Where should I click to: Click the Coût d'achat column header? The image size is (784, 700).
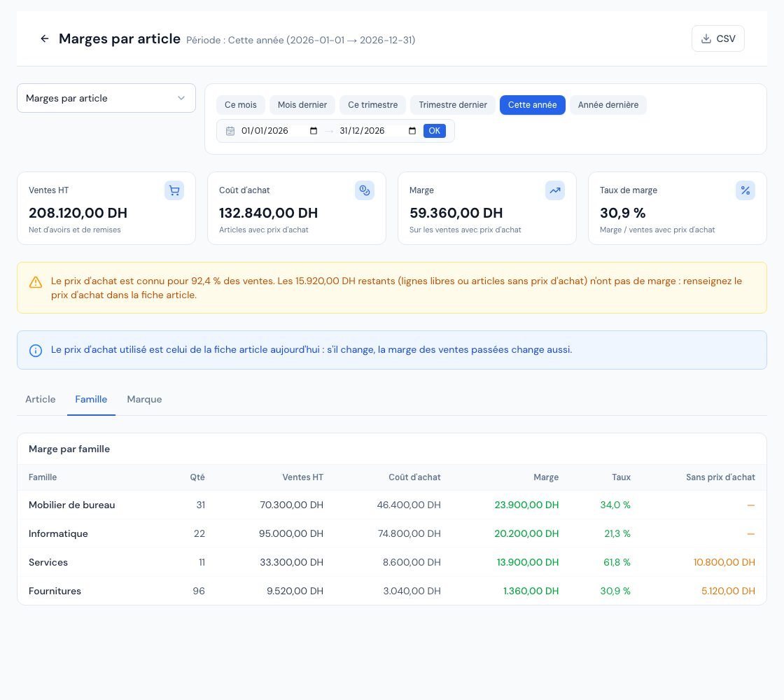coord(414,477)
